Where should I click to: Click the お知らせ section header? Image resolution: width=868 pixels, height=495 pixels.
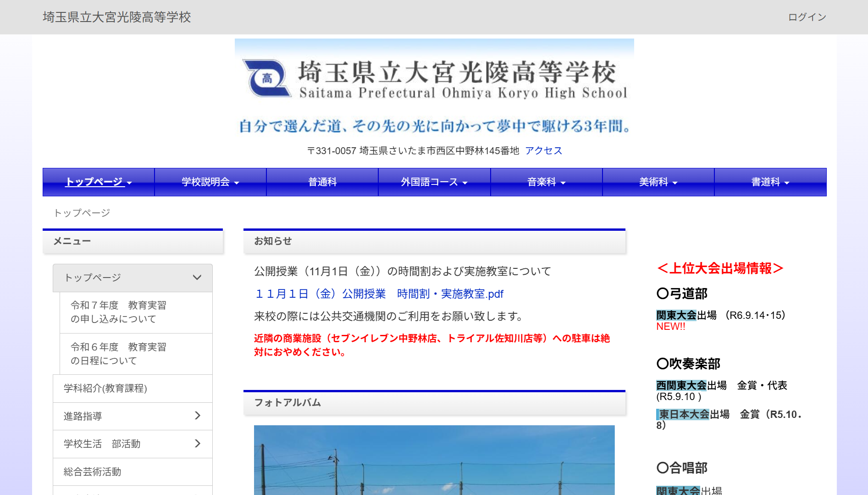434,241
